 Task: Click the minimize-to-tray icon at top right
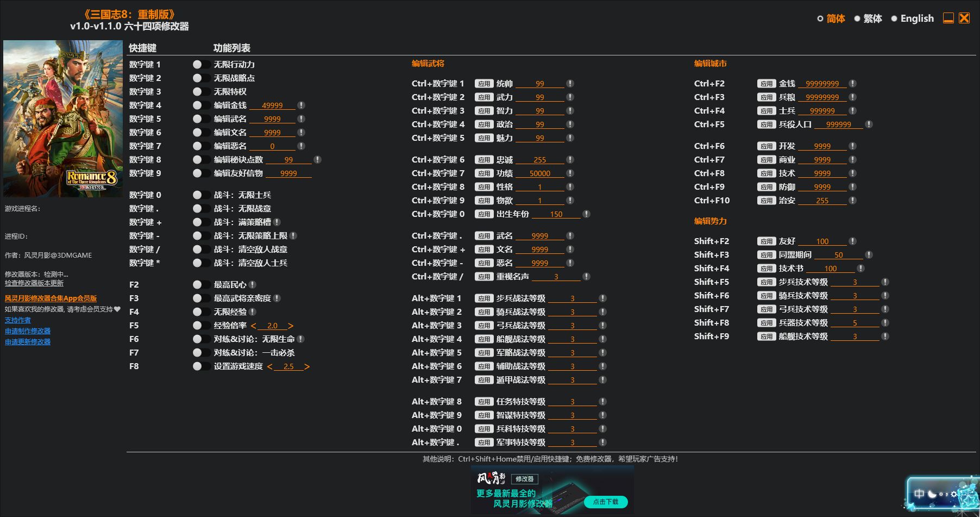click(948, 18)
